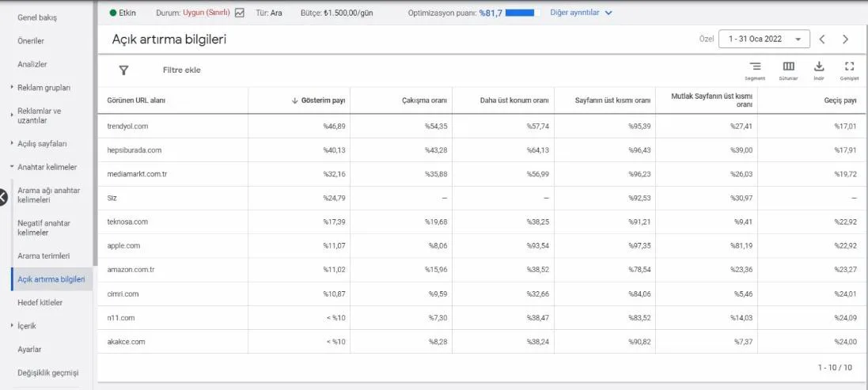Click apple.com value %81,19
868x390 pixels.
click(741, 245)
